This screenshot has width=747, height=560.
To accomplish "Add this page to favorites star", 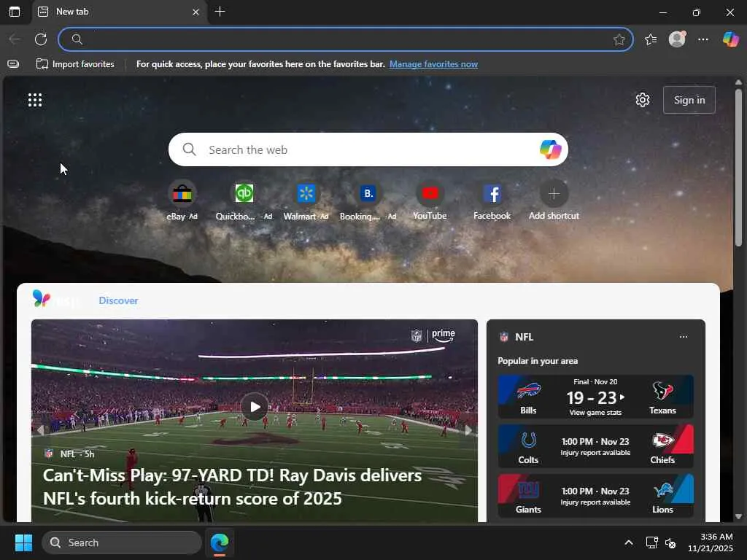I will click(619, 39).
